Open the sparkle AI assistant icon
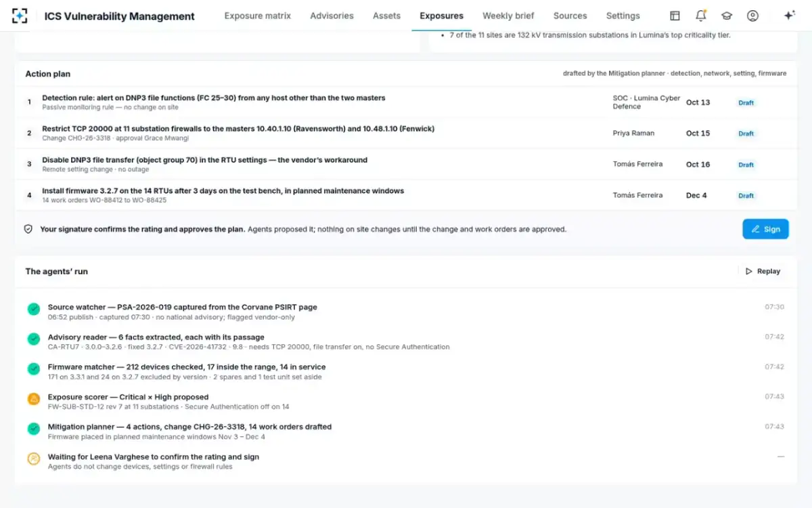 (789, 16)
